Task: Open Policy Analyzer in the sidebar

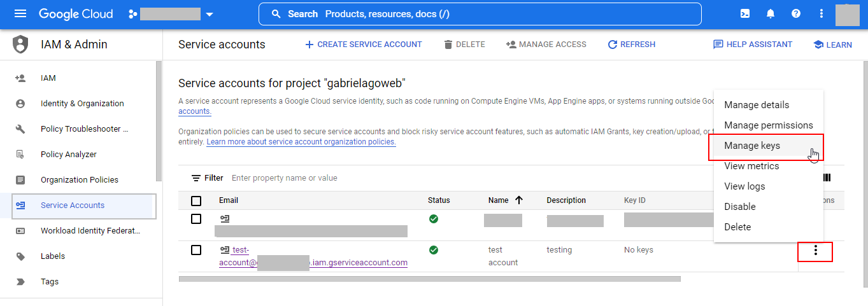Action: point(69,155)
